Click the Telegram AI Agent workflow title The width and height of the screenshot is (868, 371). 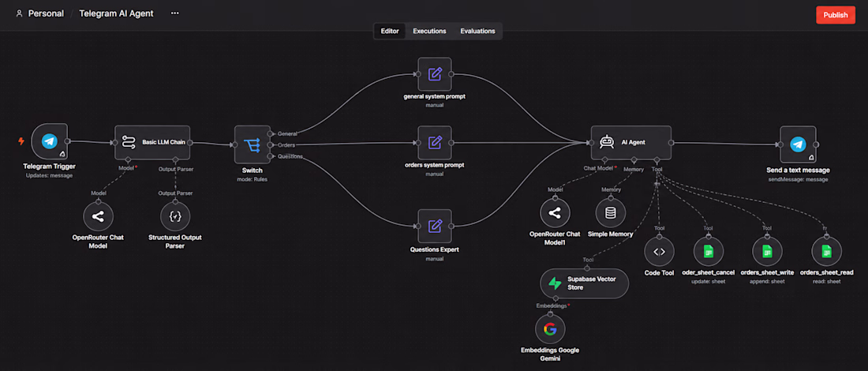tap(116, 13)
